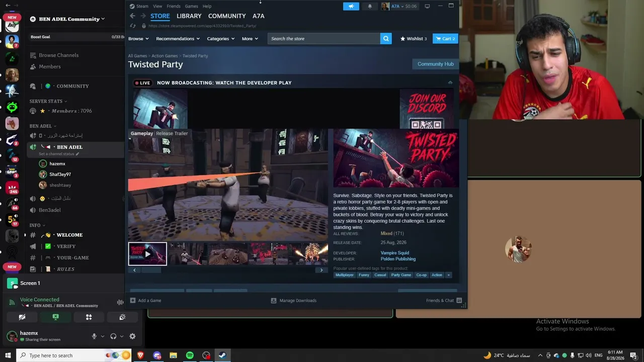Open Discord Activities launcher button
Image resolution: width=644 pixels, height=362 pixels.
coord(89,317)
